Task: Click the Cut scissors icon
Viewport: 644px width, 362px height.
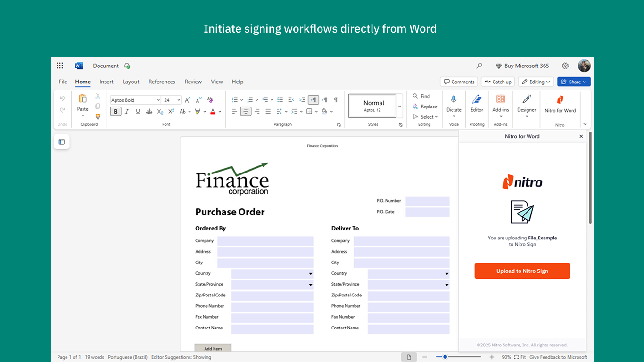Action: (98, 96)
